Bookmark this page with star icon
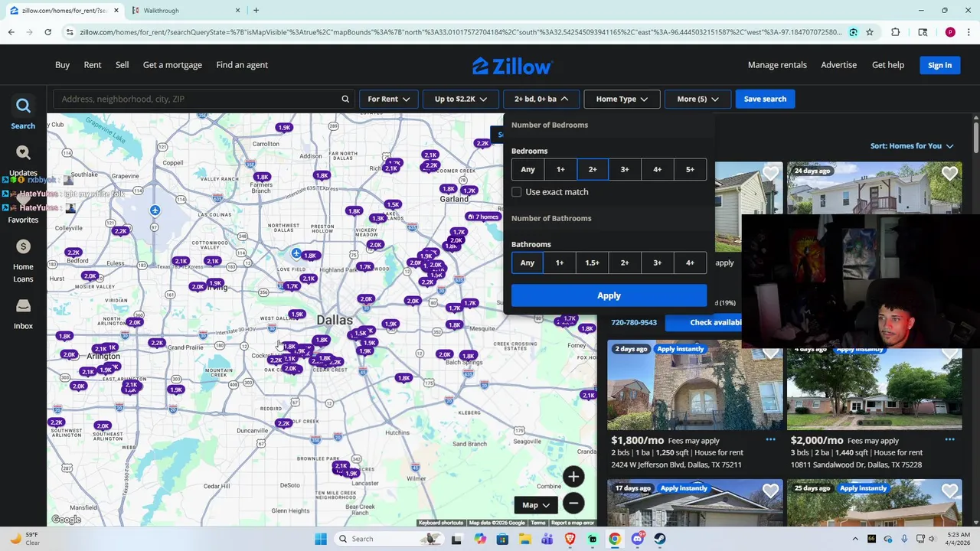This screenshot has height=551, width=980. pos(870,32)
